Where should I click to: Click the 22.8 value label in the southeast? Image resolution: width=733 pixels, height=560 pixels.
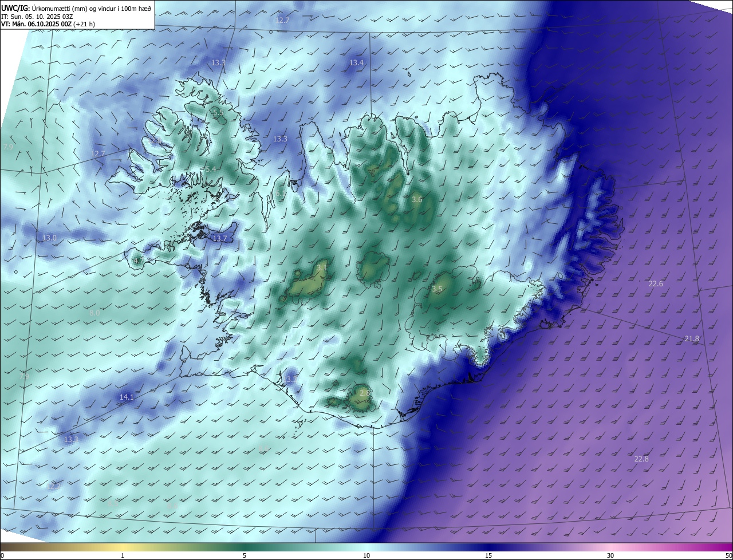(641, 459)
